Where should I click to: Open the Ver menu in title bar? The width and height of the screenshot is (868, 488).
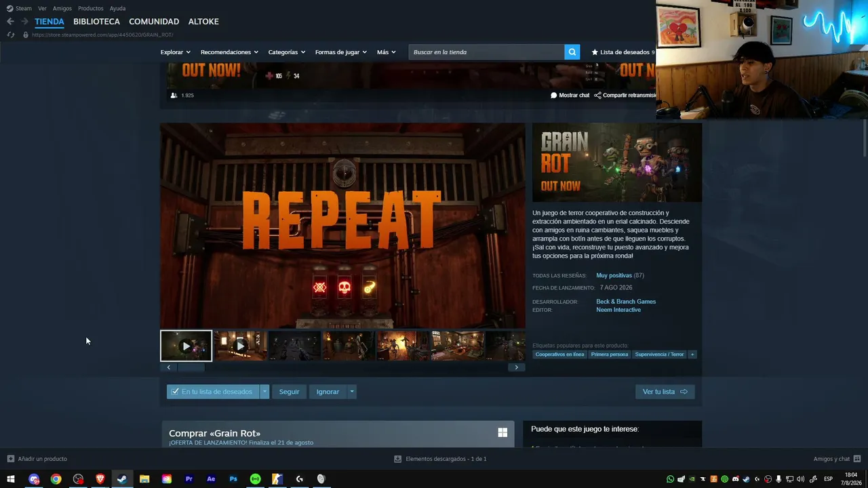(42, 8)
